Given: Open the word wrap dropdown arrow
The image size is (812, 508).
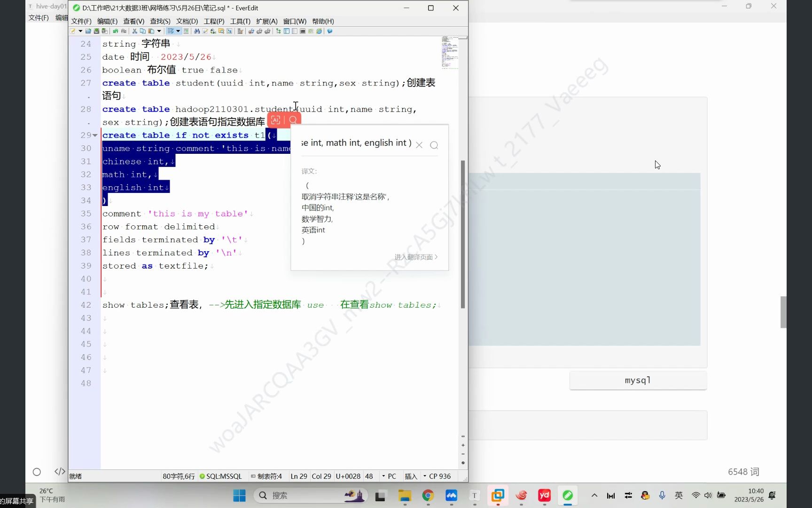Looking at the screenshot, I should pyautogui.click(x=178, y=31).
